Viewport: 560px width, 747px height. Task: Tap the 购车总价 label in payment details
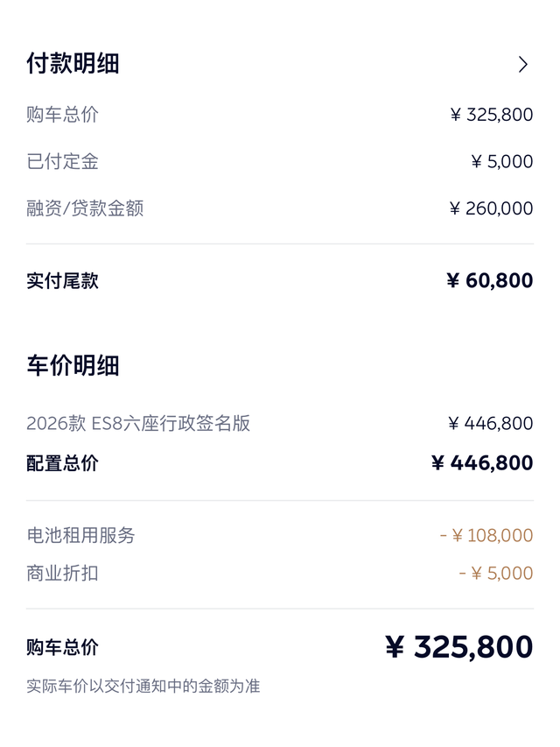click(62, 115)
